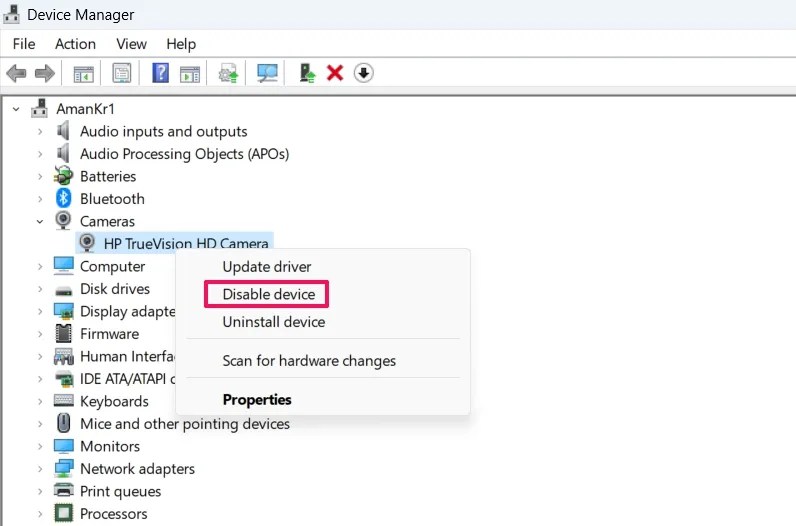Select the Print queues label

click(x=120, y=491)
